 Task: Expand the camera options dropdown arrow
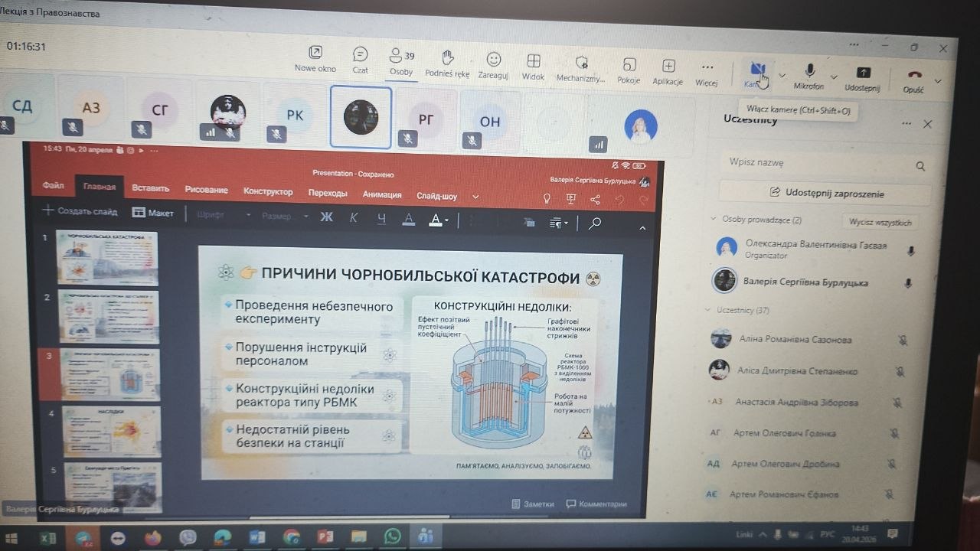click(782, 76)
